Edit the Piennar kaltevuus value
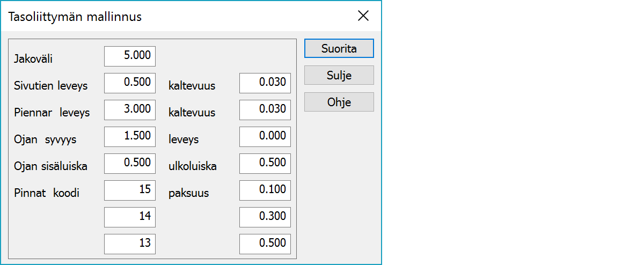 click(x=265, y=110)
